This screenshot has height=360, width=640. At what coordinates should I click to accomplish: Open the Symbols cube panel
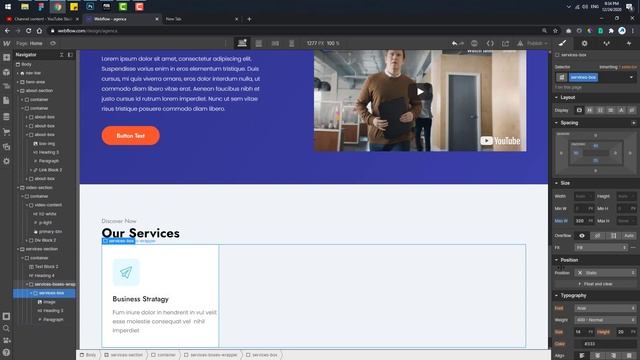point(7,72)
